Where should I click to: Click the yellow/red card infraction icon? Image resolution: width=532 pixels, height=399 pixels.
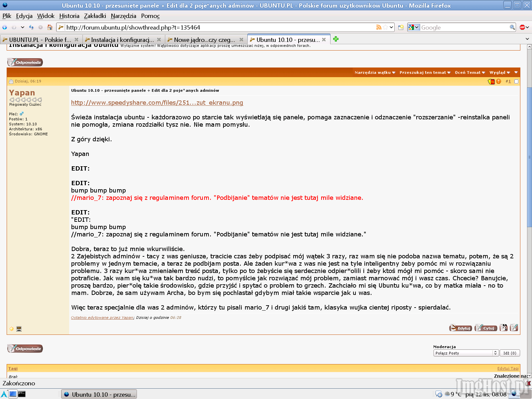(491, 81)
